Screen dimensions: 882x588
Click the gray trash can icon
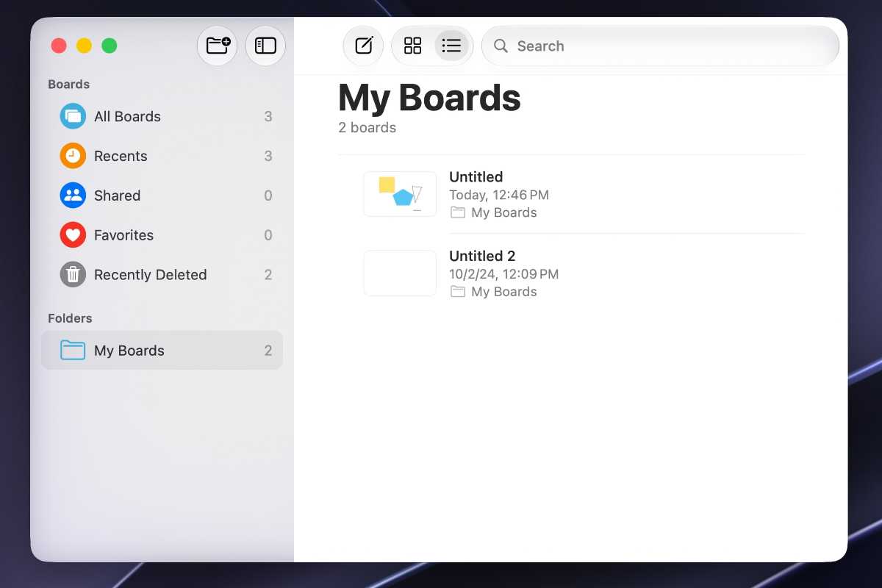tap(73, 275)
